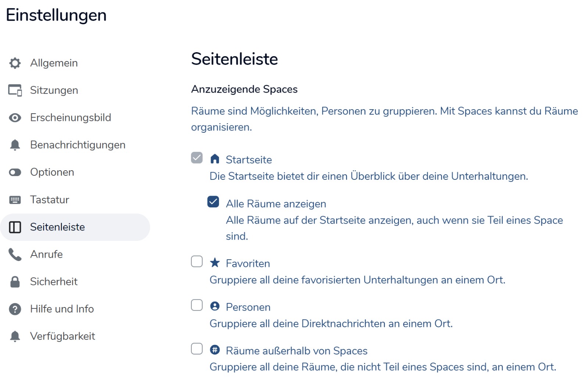Click the keyboard icon for Tastatur
588x378 pixels.
point(15,200)
